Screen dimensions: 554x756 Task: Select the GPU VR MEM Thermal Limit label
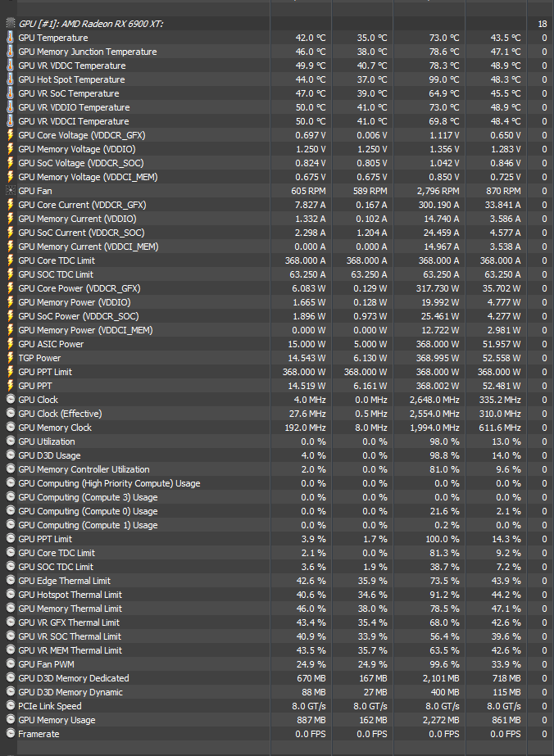70,650
